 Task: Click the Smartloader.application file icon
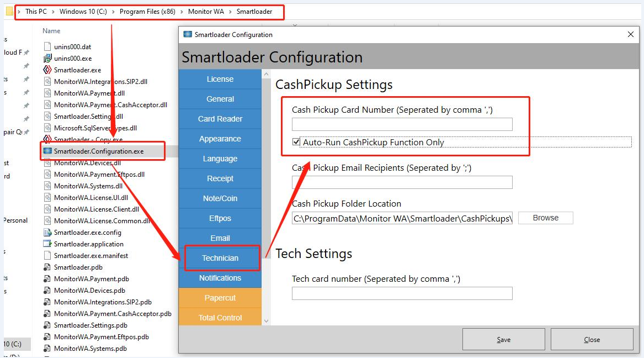[x=47, y=244]
